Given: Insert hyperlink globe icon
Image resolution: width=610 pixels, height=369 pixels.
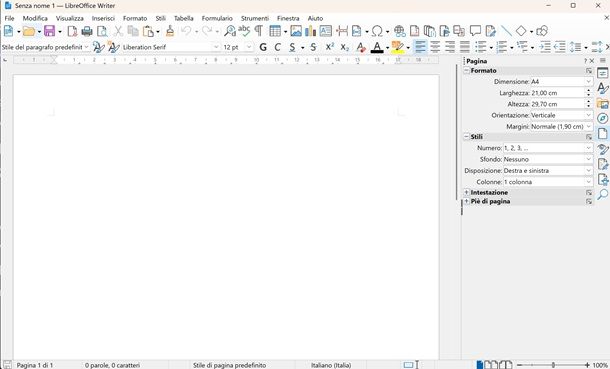Looking at the screenshot, I should 400,31.
